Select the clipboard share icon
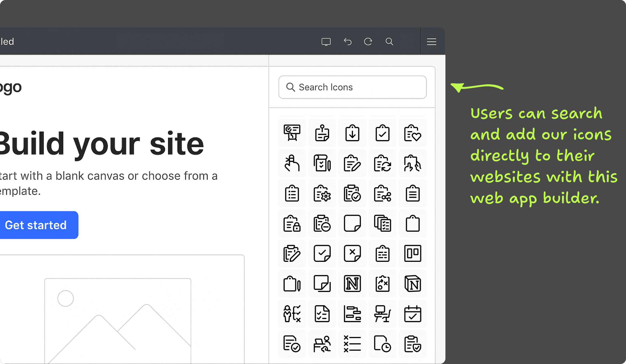 pos(383,193)
